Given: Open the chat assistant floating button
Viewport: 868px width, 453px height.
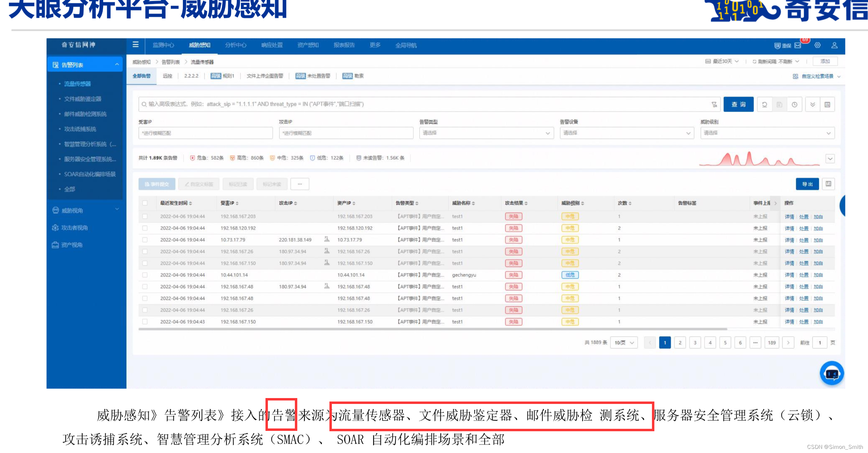Looking at the screenshot, I should tap(831, 373).
